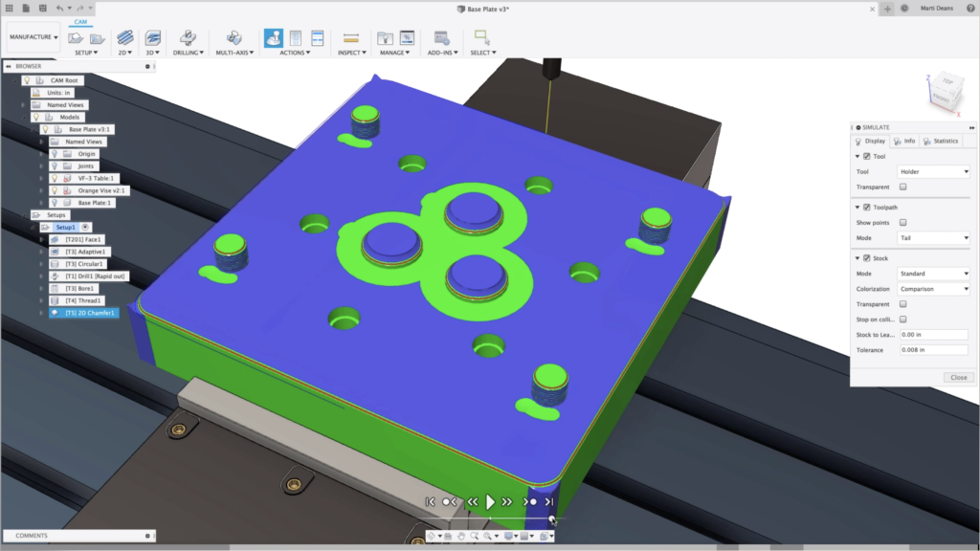Switch to the Info tab
The image size is (980, 551).
tap(904, 142)
